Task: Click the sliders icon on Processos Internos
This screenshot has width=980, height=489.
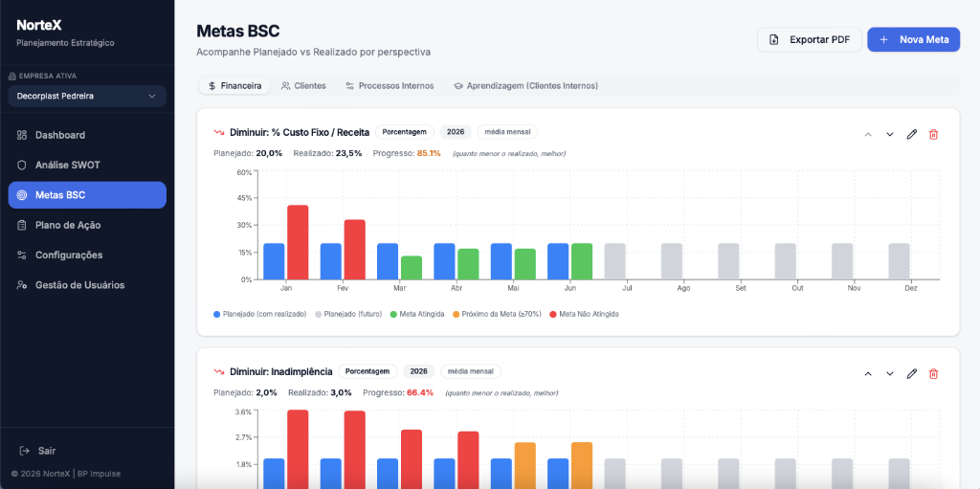Action: tap(350, 86)
